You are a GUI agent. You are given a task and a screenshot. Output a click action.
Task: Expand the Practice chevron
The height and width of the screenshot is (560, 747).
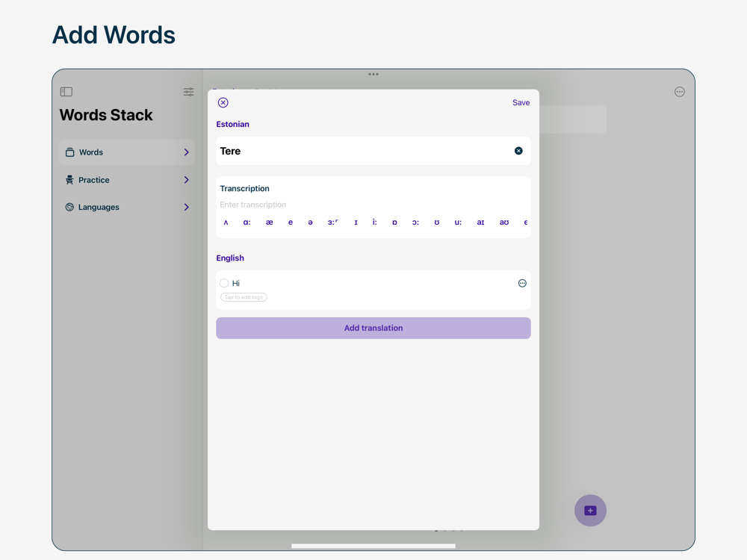coord(186,180)
